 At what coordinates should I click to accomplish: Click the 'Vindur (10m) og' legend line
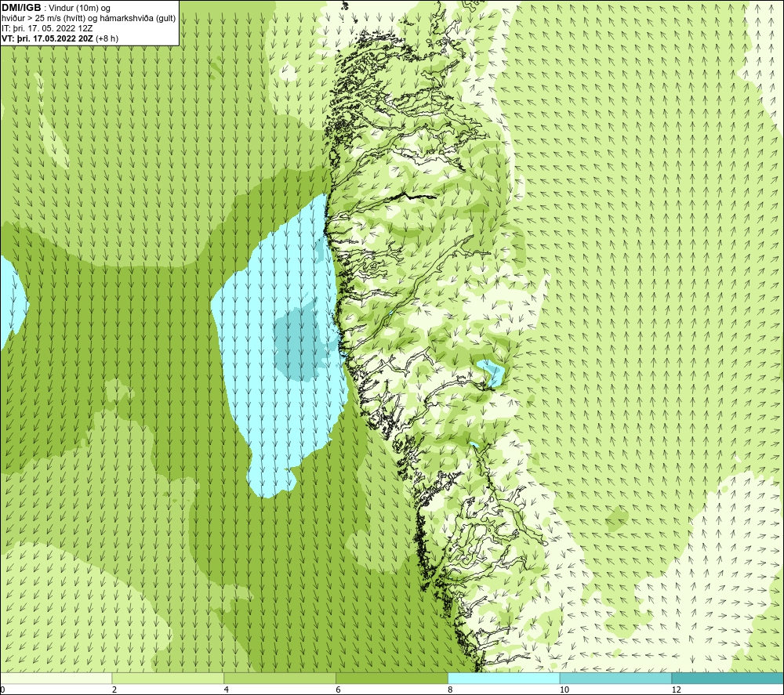[79, 9]
